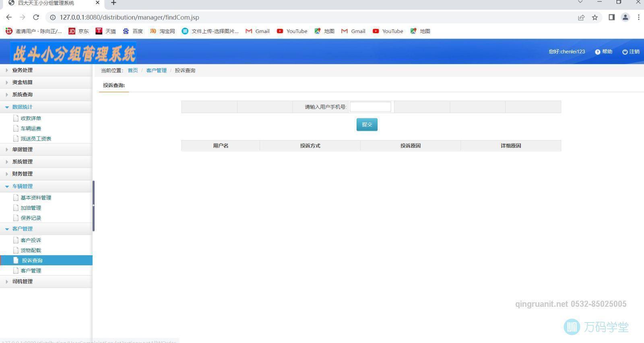
Task: Reload the page with refresh icon
Action: (36, 17)
